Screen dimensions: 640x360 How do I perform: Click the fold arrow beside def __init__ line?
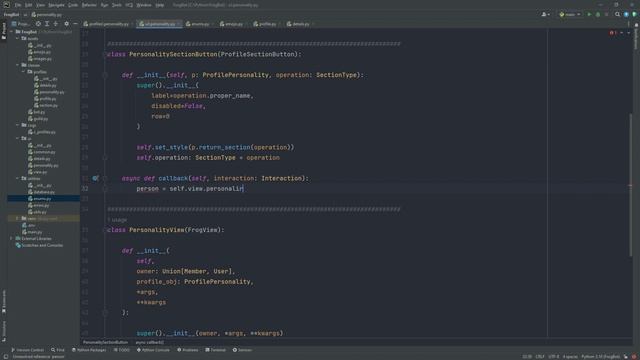(105, 75)
